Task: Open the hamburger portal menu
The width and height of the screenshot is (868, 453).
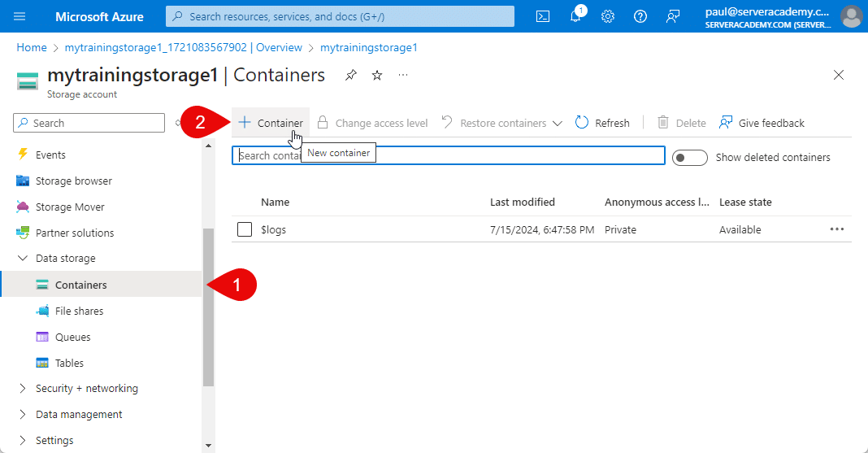Action: click(20, 16)
